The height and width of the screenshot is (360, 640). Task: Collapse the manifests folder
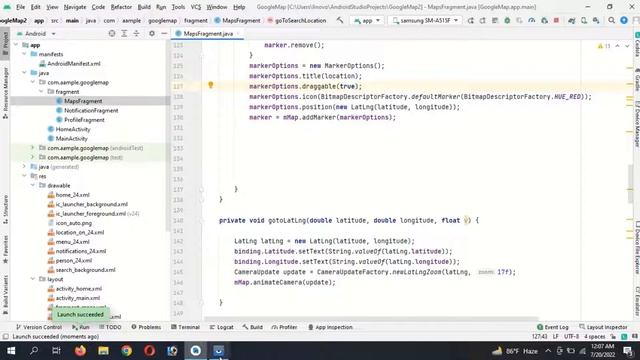pos(24,54)
